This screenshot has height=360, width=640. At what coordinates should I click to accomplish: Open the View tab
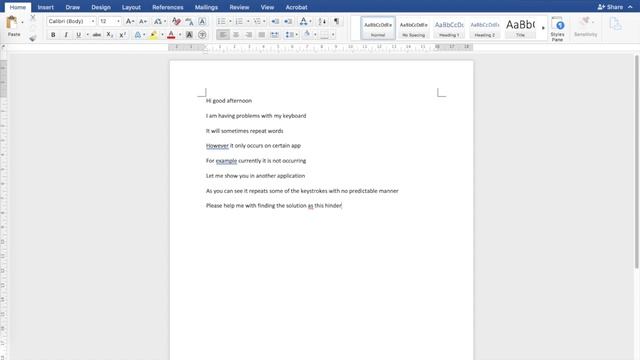coord(267,7)
